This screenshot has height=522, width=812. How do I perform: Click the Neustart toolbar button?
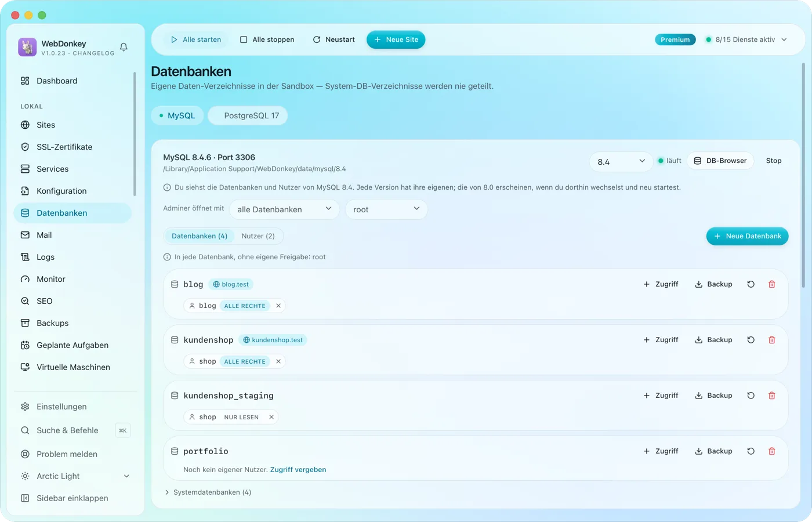333,39
